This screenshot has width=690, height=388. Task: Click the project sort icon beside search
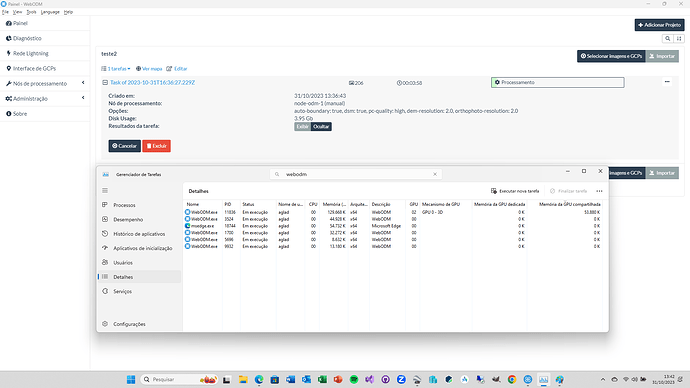coord(679,39)
